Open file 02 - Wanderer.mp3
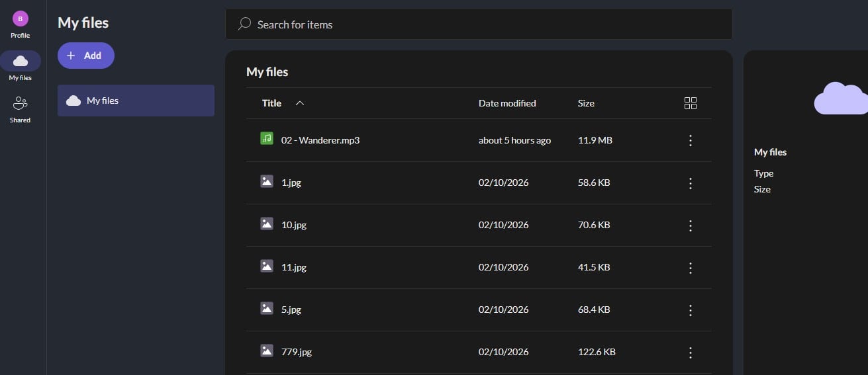The height and width of the screenshot is (375, 868). pyautogui.click(x=320, y=140)
